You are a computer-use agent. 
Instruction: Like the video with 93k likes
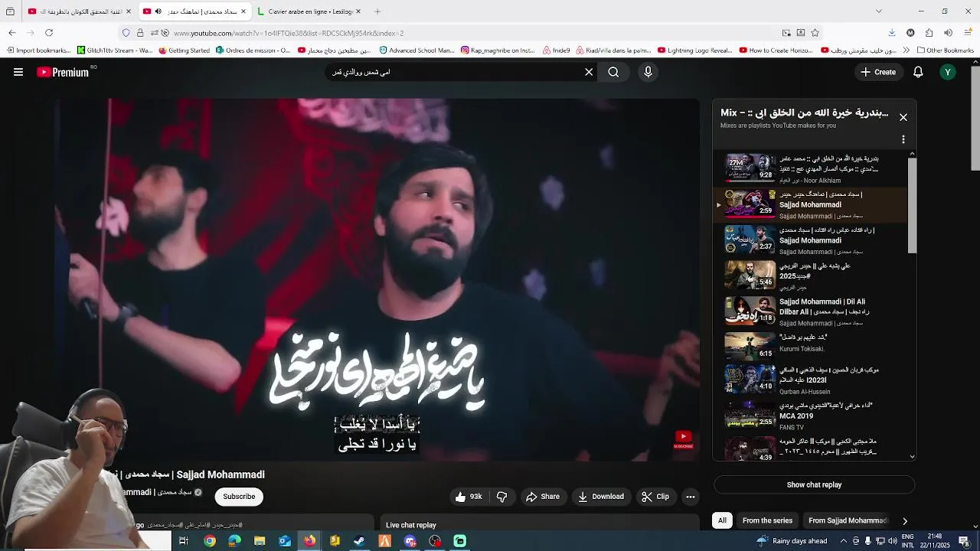click(469, 497)
